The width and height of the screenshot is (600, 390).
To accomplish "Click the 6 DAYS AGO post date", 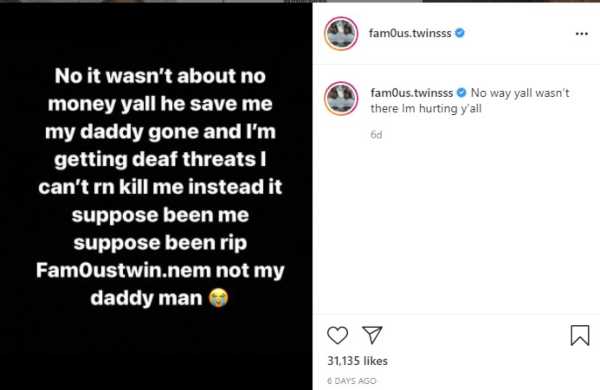I will point(352,381).
